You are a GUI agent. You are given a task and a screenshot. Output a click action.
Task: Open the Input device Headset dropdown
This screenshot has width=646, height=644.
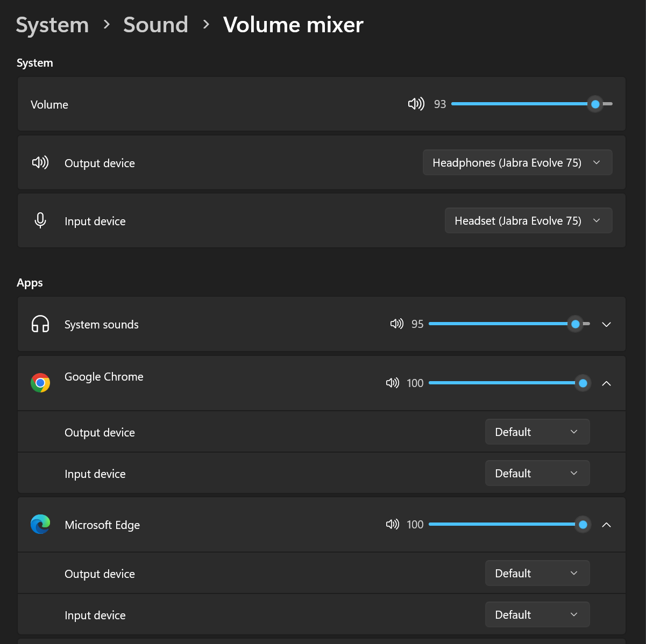pos(528,220)
